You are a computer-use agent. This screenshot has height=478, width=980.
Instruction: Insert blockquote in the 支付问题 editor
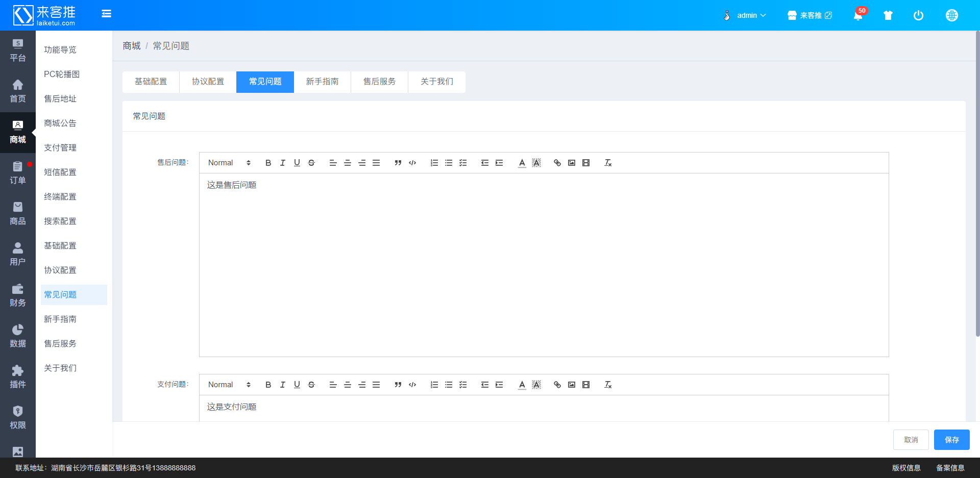pyautogui.click(x=398, y=385)
